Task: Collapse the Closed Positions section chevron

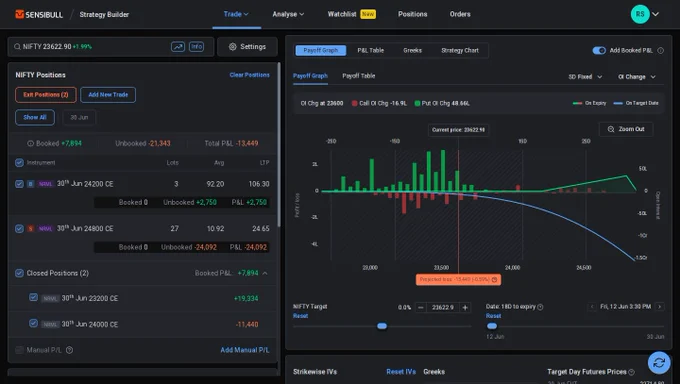Action: (265, 273)
